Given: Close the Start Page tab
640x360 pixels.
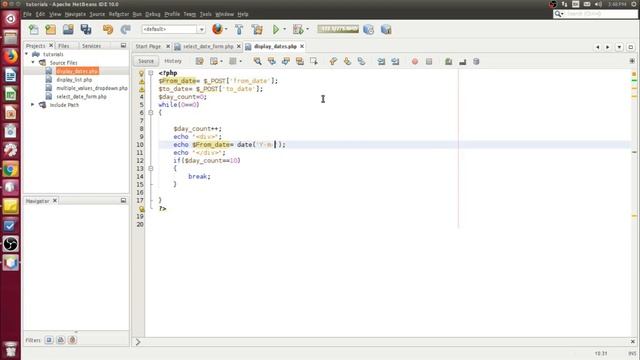Looking at the screenshot, I should [168, 47].
